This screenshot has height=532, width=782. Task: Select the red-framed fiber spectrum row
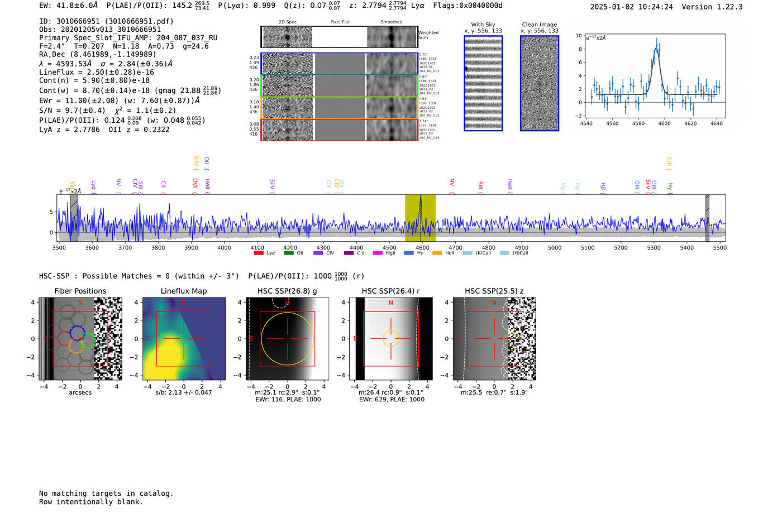click(339, 130)
